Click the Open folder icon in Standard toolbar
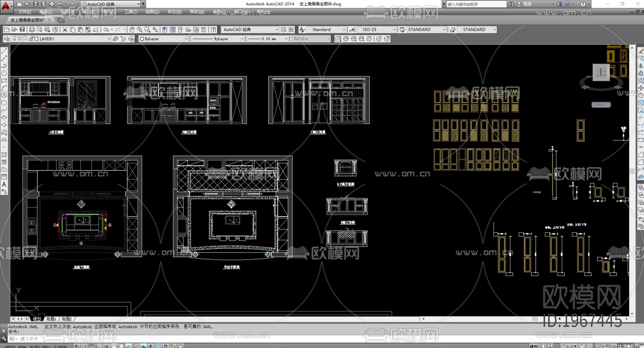644x348 pixels. (14, 30)
